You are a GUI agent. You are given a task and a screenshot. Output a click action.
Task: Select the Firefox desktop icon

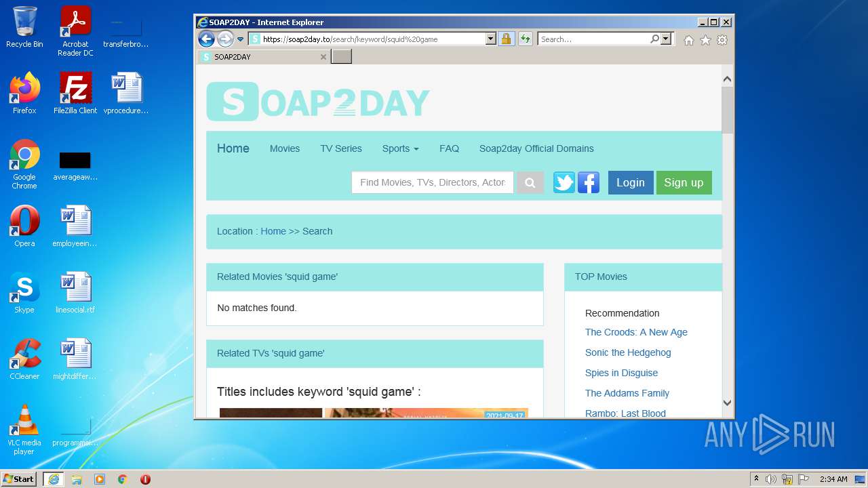pyautogui.click(x=24, y=93)
